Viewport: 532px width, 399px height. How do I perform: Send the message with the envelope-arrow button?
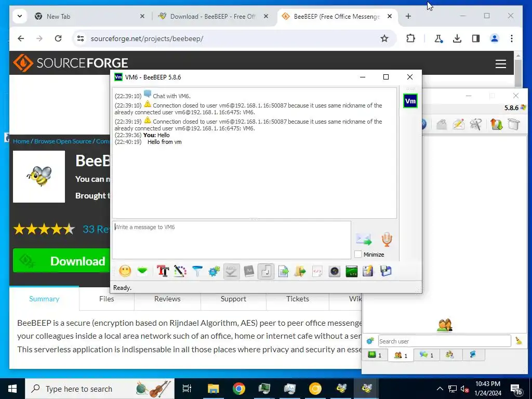(x=364, y=240)
